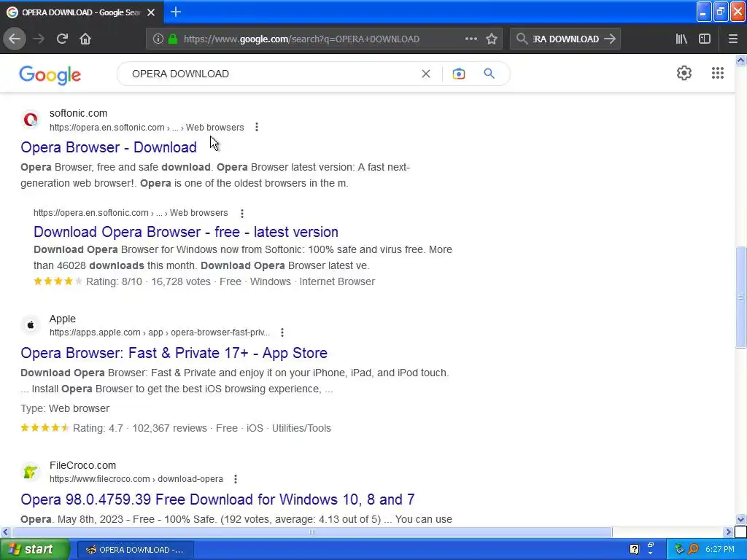Show site information icon in address bar

[158, 39]
